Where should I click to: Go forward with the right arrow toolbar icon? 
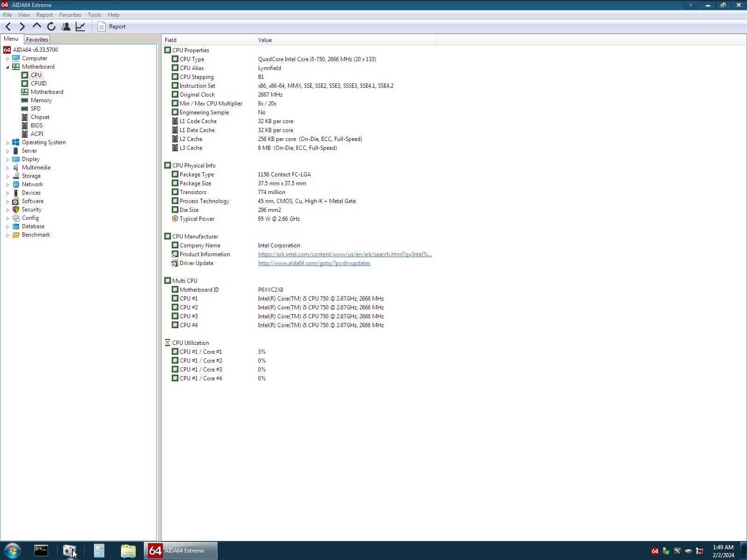(22, 27)
